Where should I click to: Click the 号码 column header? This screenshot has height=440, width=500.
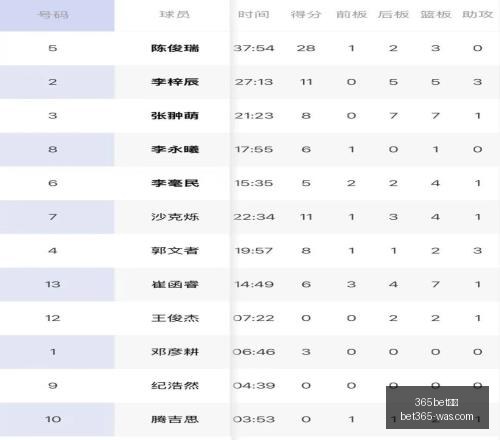click(x=53, y=15)
